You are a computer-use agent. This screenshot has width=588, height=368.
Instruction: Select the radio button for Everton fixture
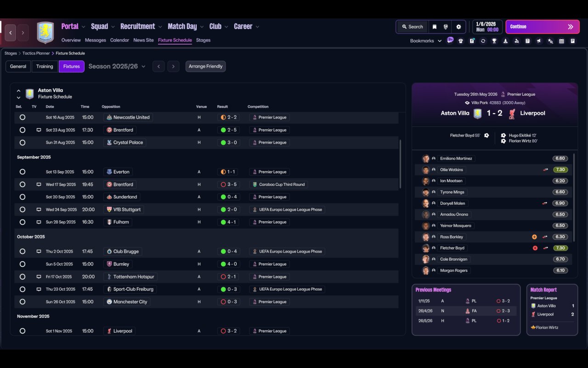(22, 172)
